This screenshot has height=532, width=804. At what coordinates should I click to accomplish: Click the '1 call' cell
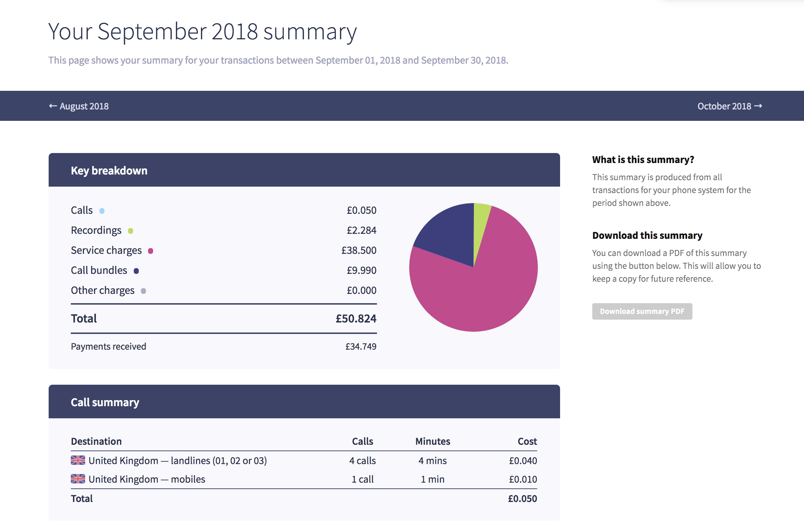coord(363,479)
